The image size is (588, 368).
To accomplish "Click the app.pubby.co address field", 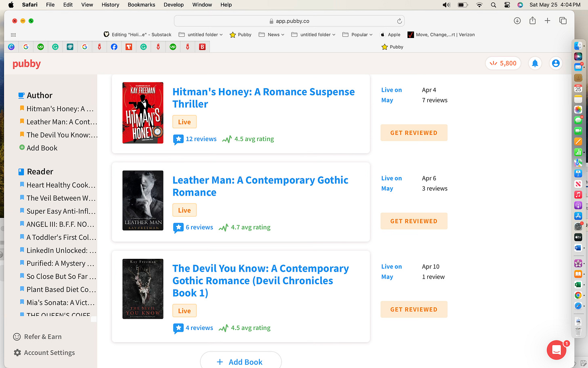I will coord(289,21).
